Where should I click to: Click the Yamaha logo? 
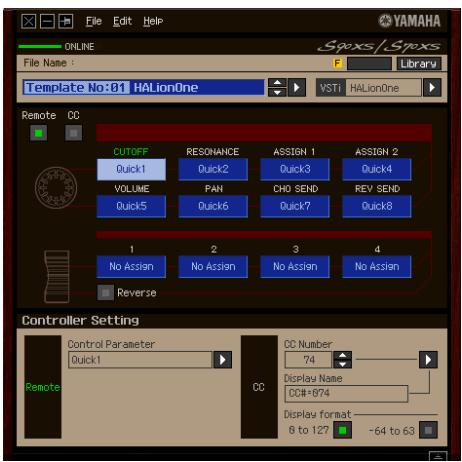point(410,21)
